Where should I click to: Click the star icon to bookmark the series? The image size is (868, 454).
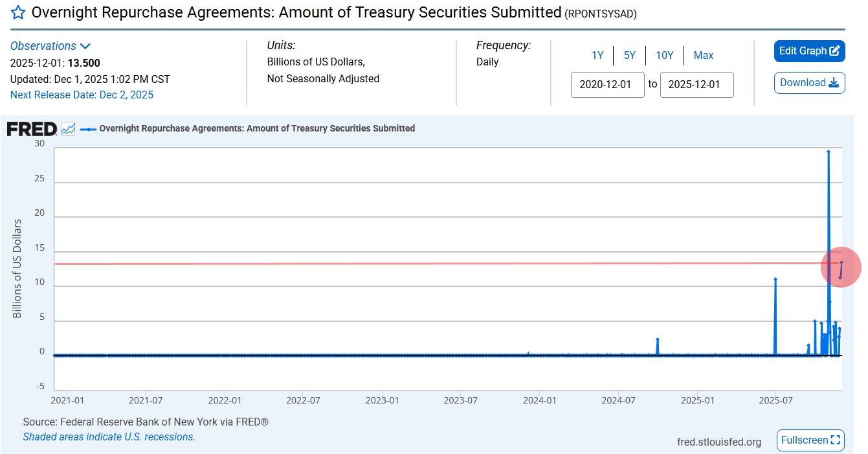point(16,12)
